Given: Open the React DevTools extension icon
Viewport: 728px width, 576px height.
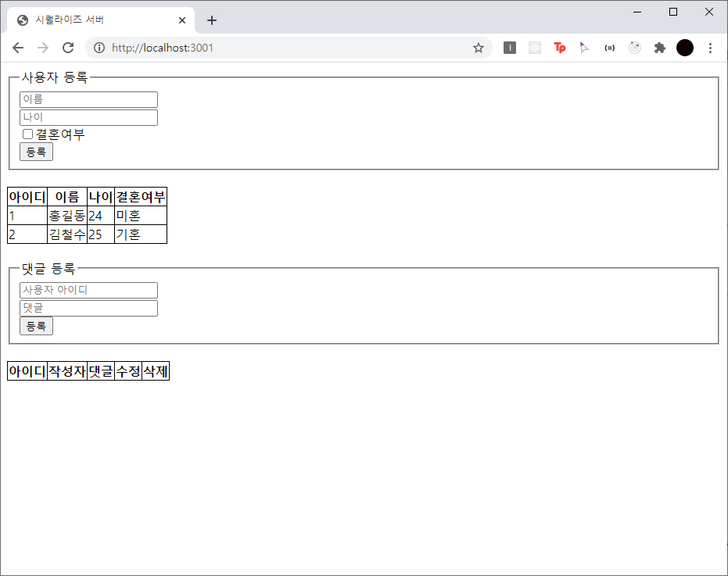Looking at the screenshot, I should [535, 48].
